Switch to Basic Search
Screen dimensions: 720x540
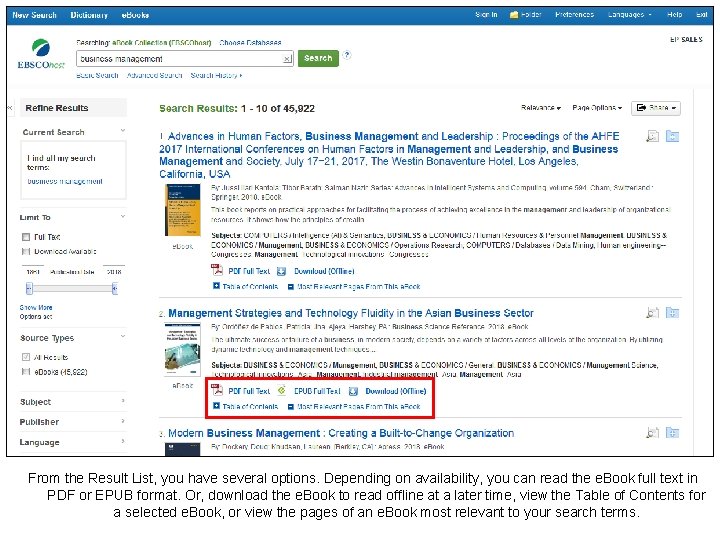click(x=97, y=75)
